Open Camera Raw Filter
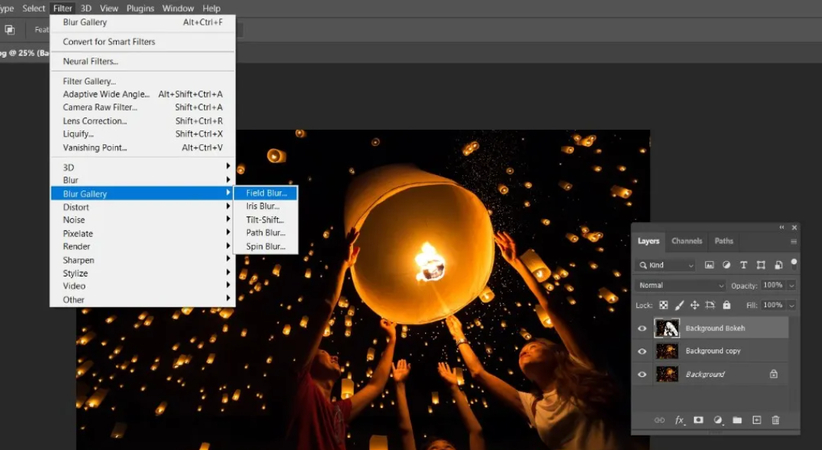 pos(143,107)
